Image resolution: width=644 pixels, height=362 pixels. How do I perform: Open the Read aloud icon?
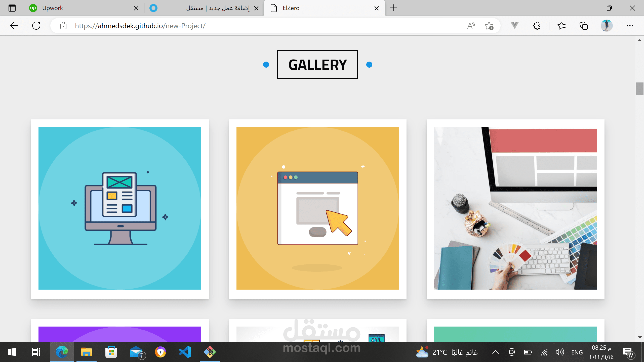coord(471,26)
